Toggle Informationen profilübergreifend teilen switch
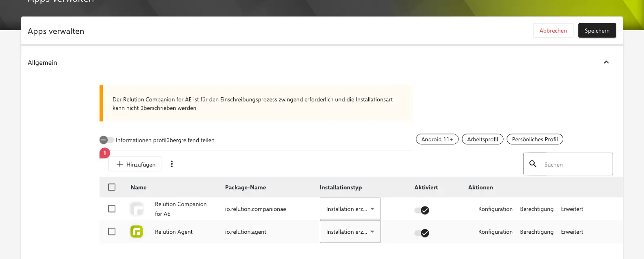The width and height of the screenshot is (644, 259). [107, 140]
